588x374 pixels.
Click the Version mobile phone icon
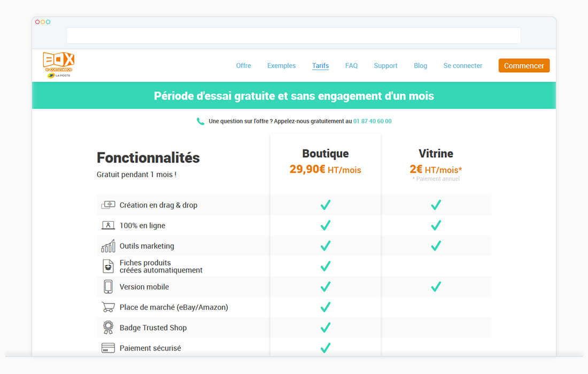pos(108,287)
